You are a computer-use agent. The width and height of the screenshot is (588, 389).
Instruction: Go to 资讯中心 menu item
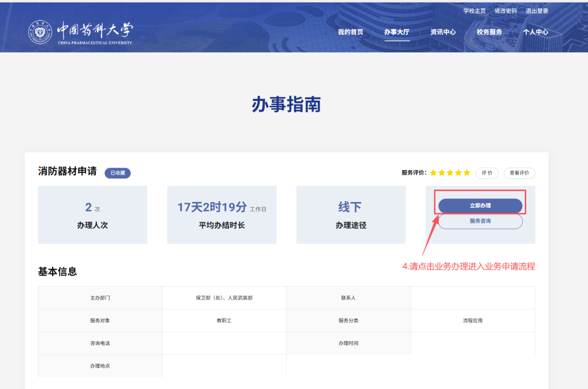443,32
